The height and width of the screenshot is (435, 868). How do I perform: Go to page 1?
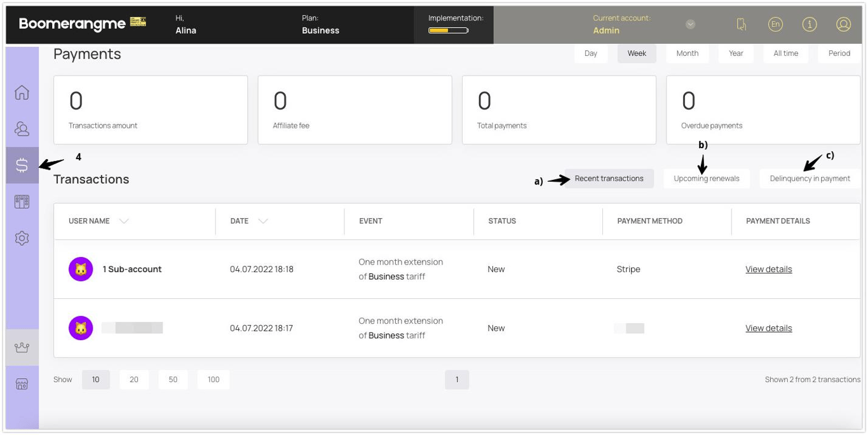click(457, 380)
